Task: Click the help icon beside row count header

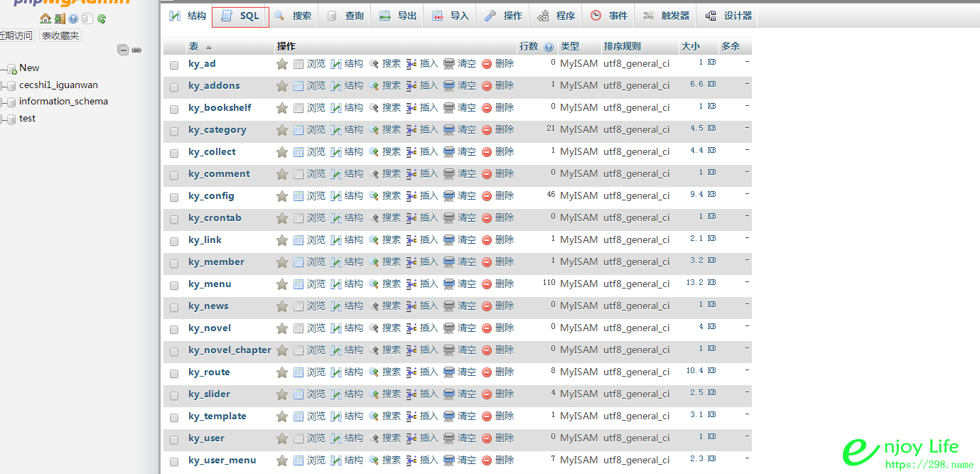Action: (x=549, y=47)
